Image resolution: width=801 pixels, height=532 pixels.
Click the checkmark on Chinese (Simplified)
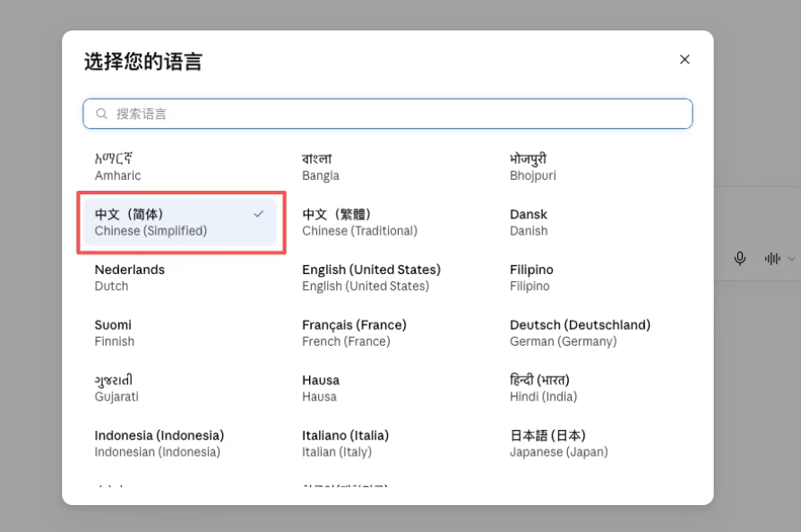258,214
